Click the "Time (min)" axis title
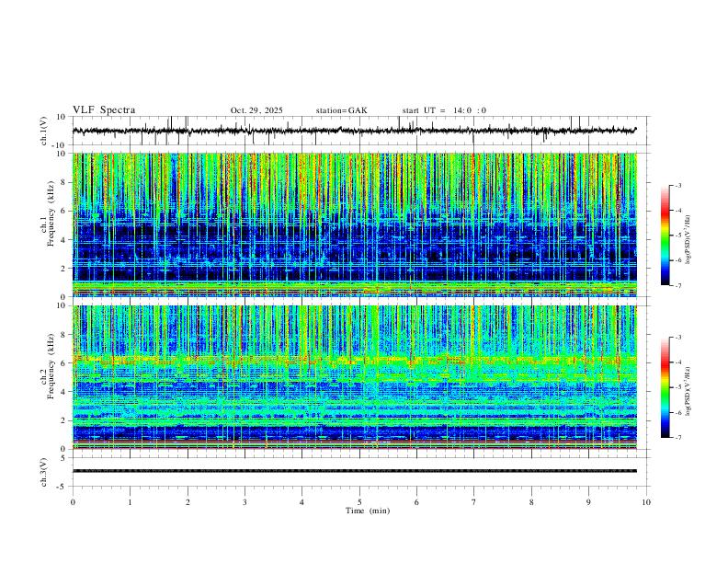The width and height of the screenshot is (728, 563). click(368, 511)
